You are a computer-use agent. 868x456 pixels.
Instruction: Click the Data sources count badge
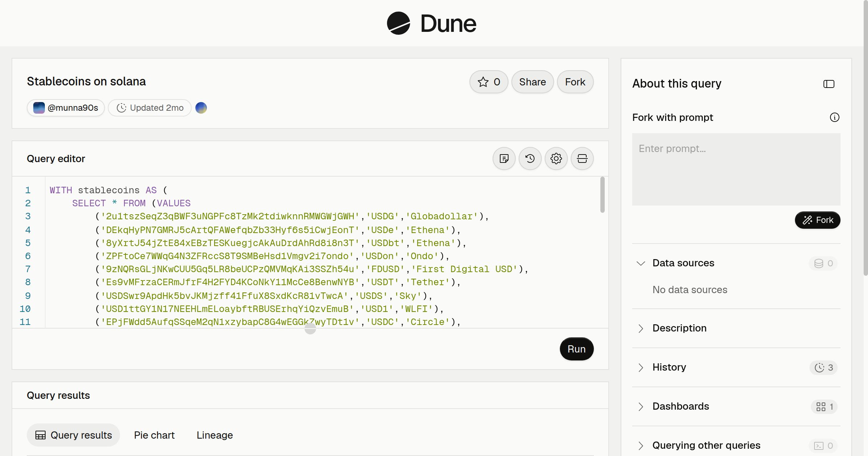(823, 263)
